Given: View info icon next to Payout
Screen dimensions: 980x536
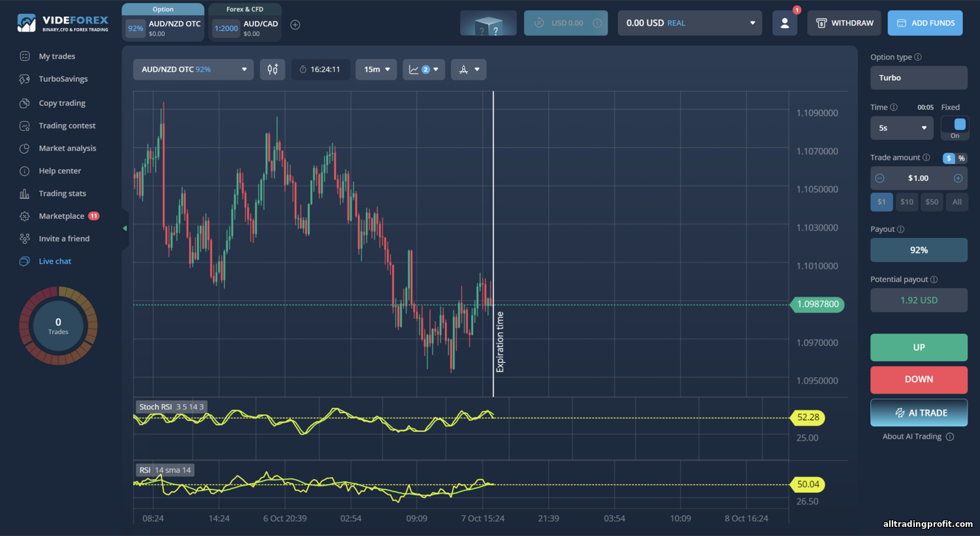Looking at the screenshot, I should tap(901, 229).
